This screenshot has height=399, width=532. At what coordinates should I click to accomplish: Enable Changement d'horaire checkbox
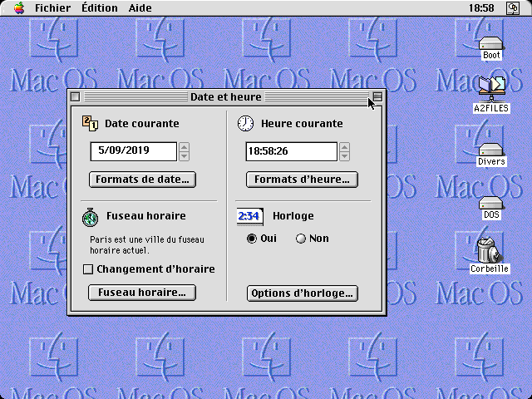pos(88,269)
